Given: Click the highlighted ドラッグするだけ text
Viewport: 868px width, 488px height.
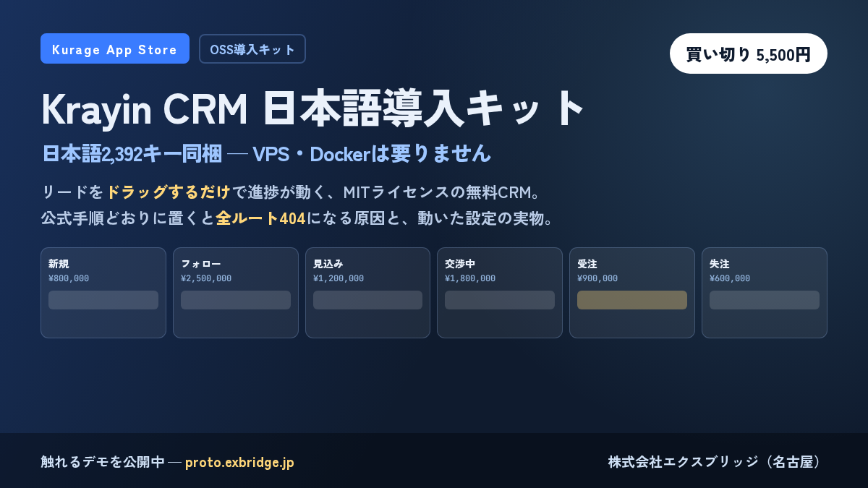Looking at the screenshot, I should (x=168, y=192).
